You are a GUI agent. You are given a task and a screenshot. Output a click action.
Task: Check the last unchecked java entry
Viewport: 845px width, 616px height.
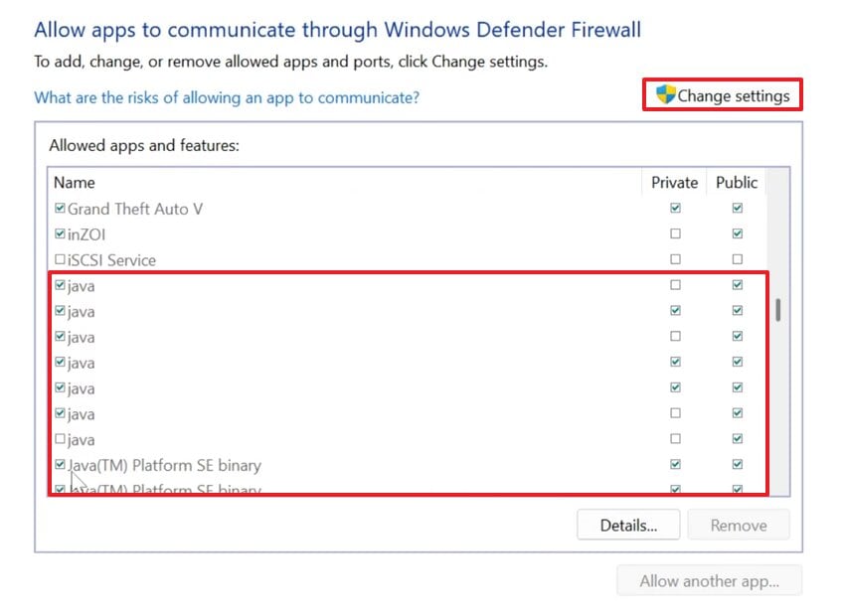[60, 439]
